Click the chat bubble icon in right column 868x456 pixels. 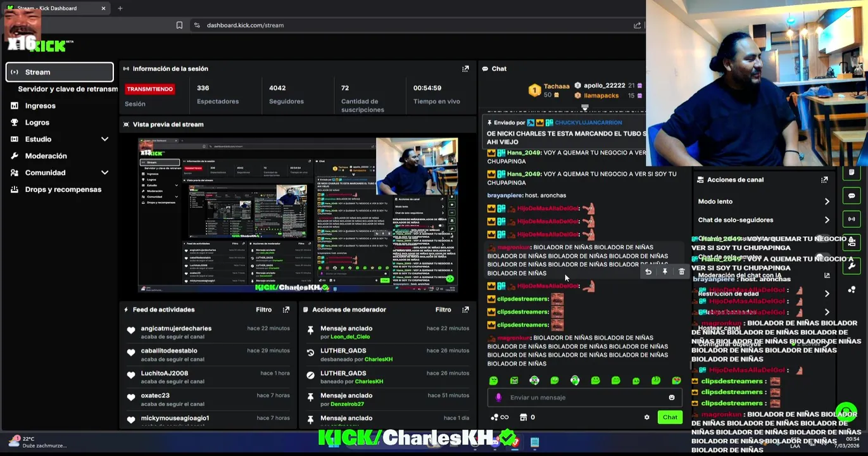852,196
